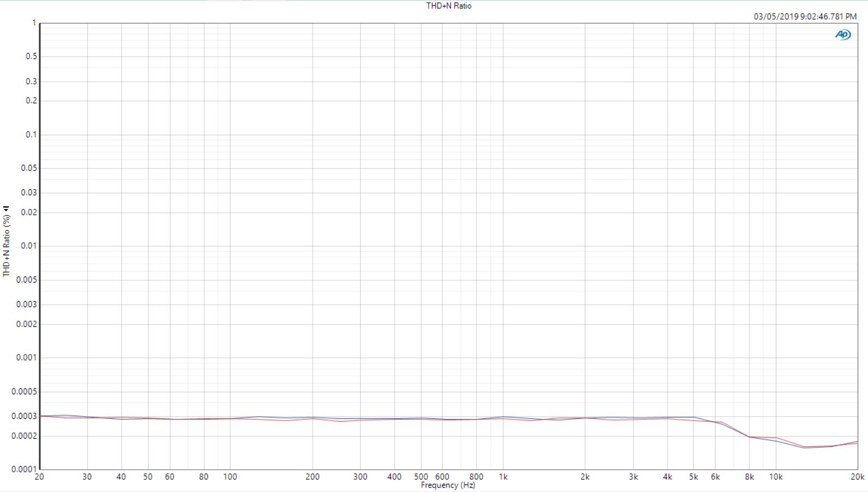Select the Frequency (Hz) axis title

pyautogui.click(x=448, y=485)
